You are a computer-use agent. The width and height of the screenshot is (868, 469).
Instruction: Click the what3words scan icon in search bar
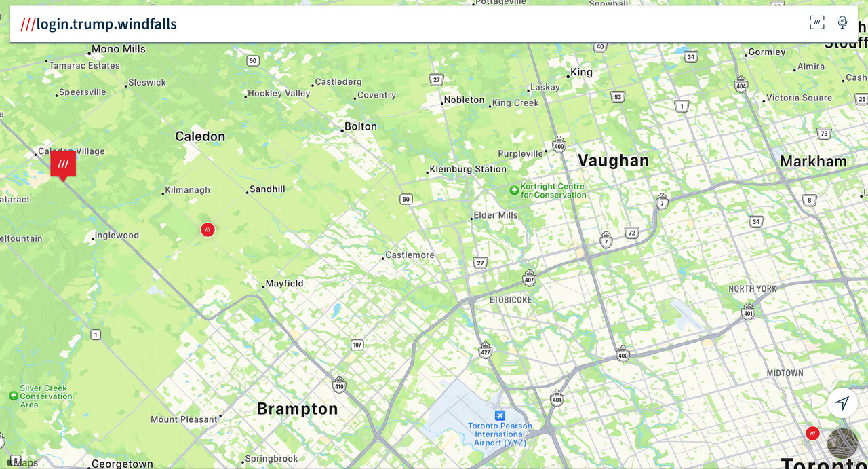[x=817, y=22]
